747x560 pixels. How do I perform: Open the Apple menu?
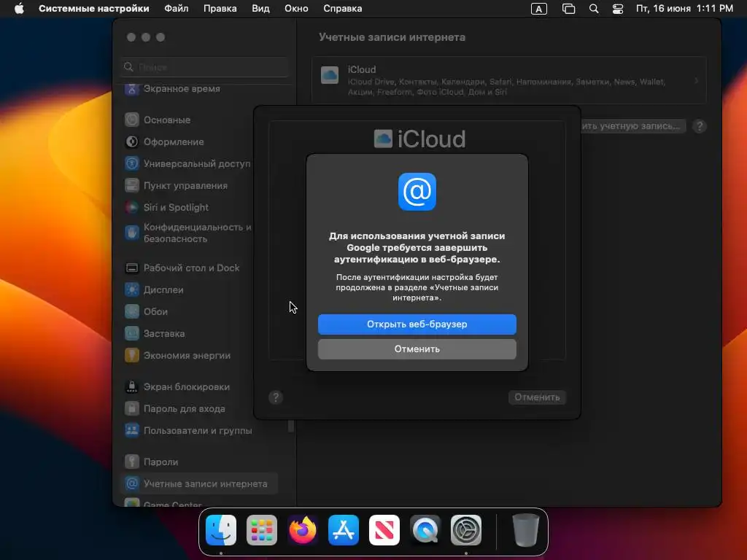point(19,9)
